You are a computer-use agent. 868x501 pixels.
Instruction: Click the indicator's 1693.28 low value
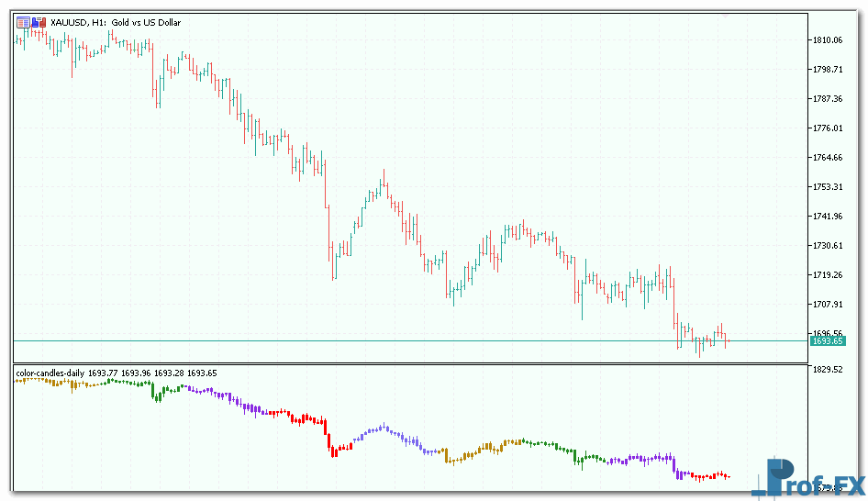[169, 373]
